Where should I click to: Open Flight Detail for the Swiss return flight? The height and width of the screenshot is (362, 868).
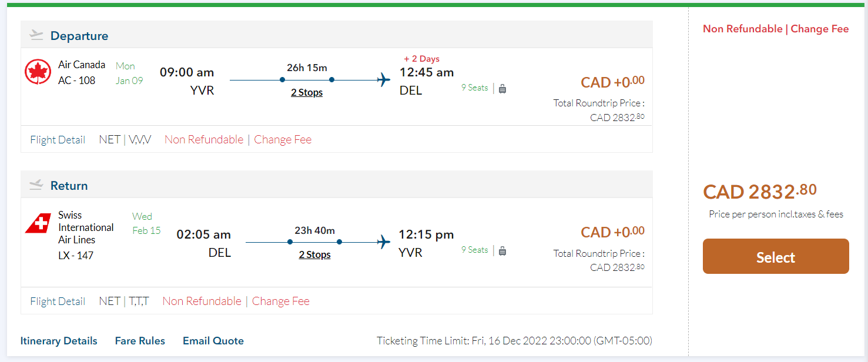coord(58,301)
